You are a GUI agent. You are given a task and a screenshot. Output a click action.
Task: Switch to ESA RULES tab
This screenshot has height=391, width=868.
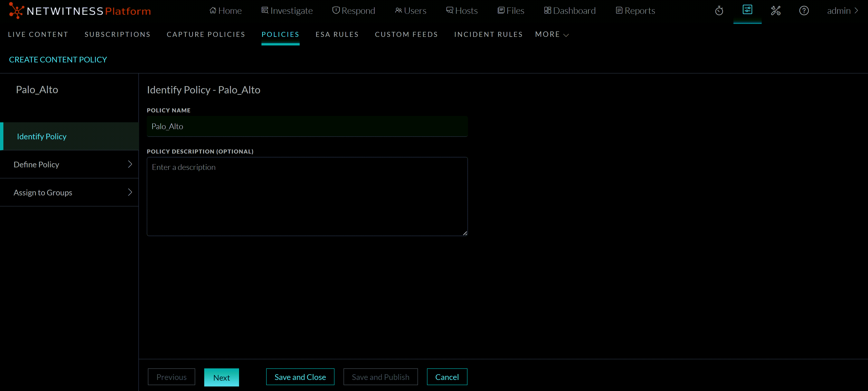337,34
